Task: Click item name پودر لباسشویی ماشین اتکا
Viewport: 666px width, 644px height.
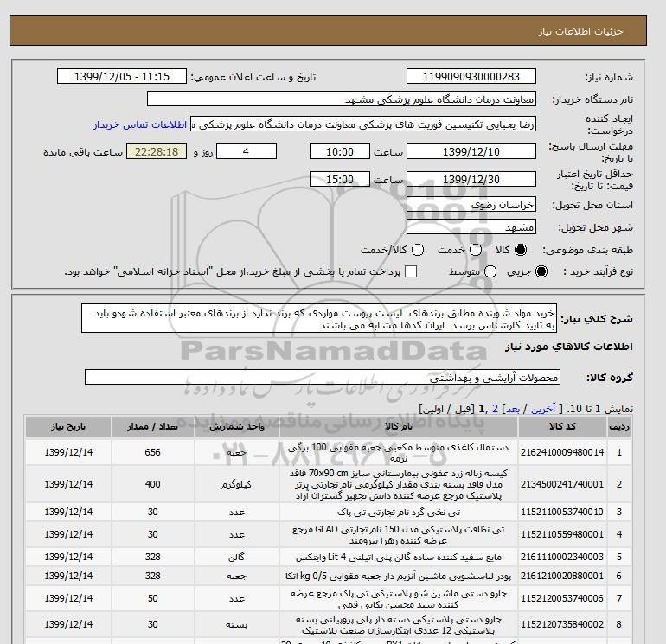Action: (399, 576)
